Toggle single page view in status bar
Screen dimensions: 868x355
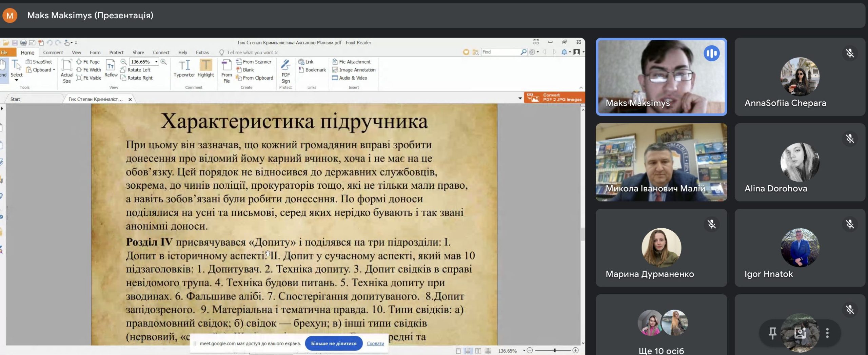pos(458,351)
